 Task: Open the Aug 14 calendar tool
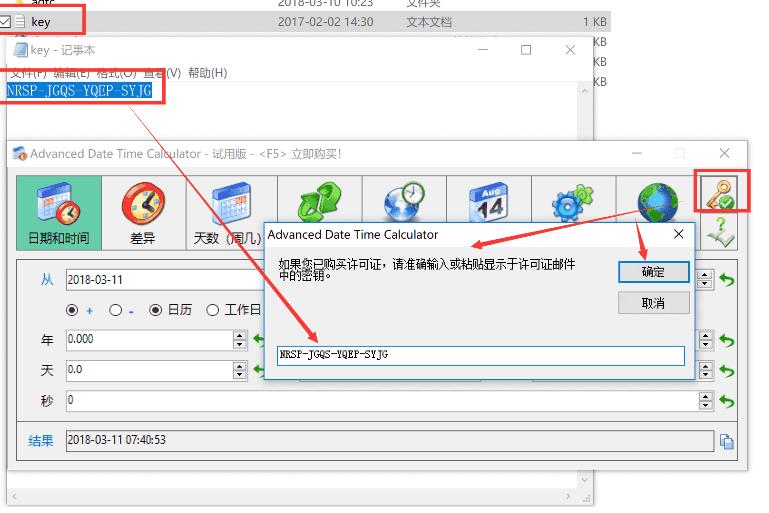(x=489, y=201)
